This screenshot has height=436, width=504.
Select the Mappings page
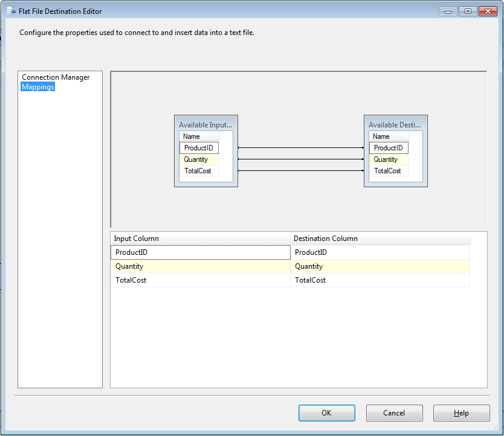pos(38,87)
